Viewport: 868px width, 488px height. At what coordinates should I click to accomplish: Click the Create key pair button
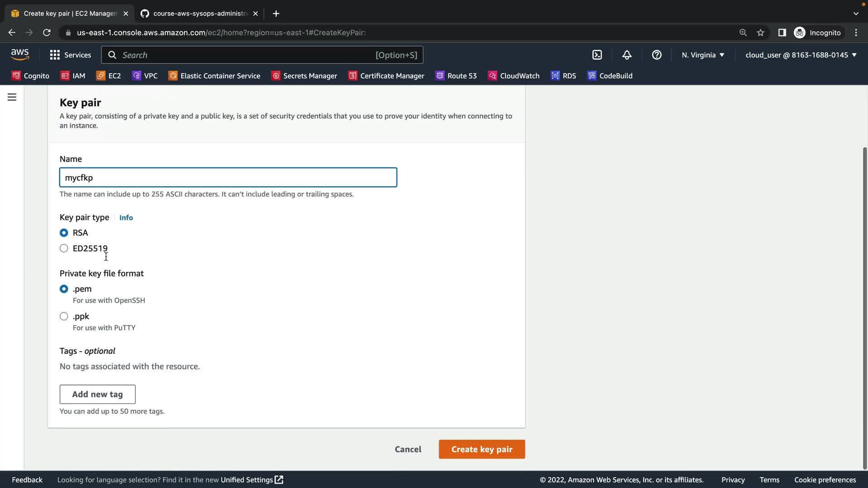click(x=481, y=449)
